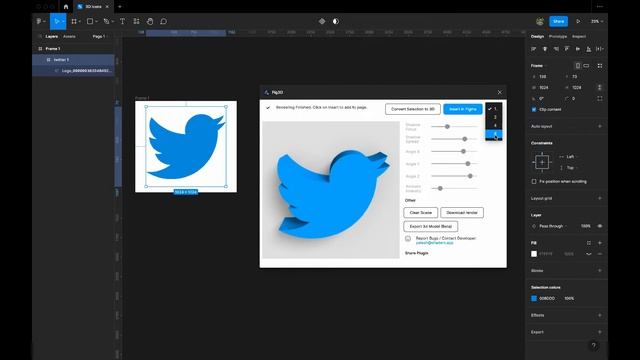640x360 pixels.
Task: Choose option 1 in the plugin dropdown
Action: pos(494,109)
